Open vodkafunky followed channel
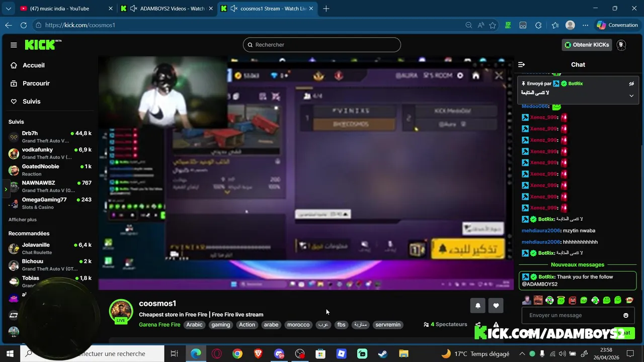644x362 pixels. (x=50, y=153)
